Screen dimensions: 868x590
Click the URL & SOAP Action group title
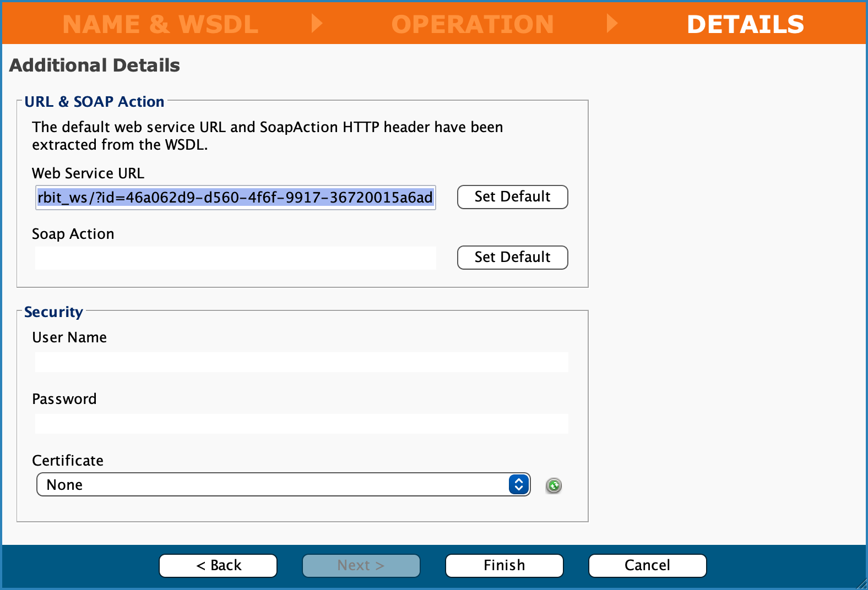point(94,102)
